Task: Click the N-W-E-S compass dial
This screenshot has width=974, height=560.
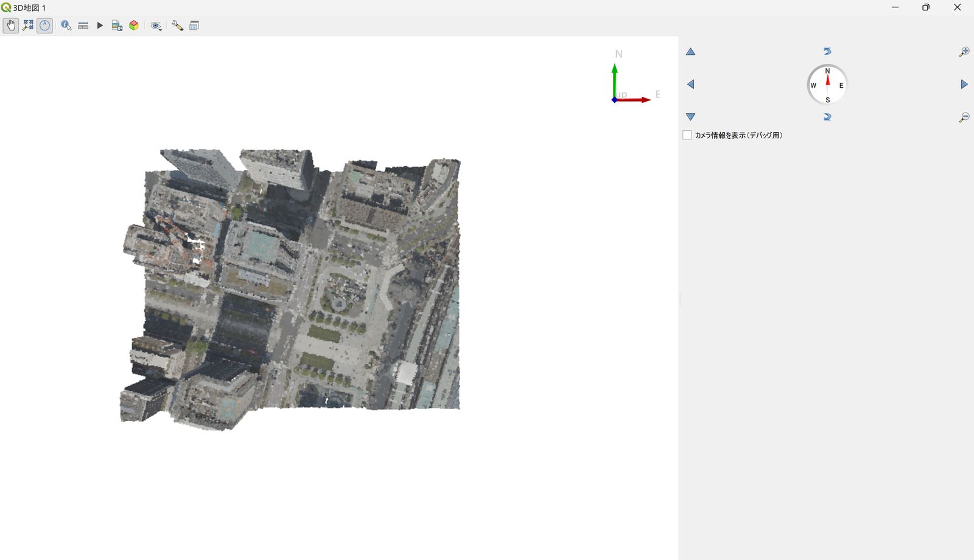Action: pyautogui.click(x=827, y=85)
